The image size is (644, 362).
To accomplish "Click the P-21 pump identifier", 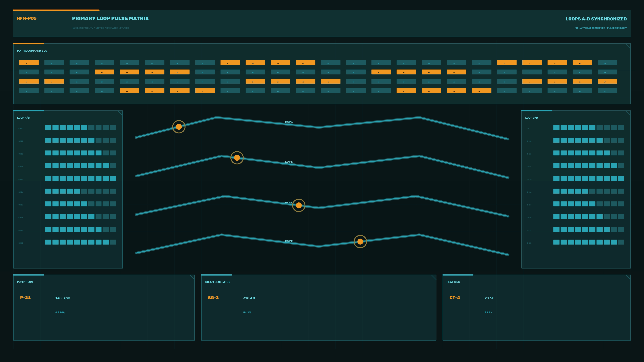I will [25, 297].
